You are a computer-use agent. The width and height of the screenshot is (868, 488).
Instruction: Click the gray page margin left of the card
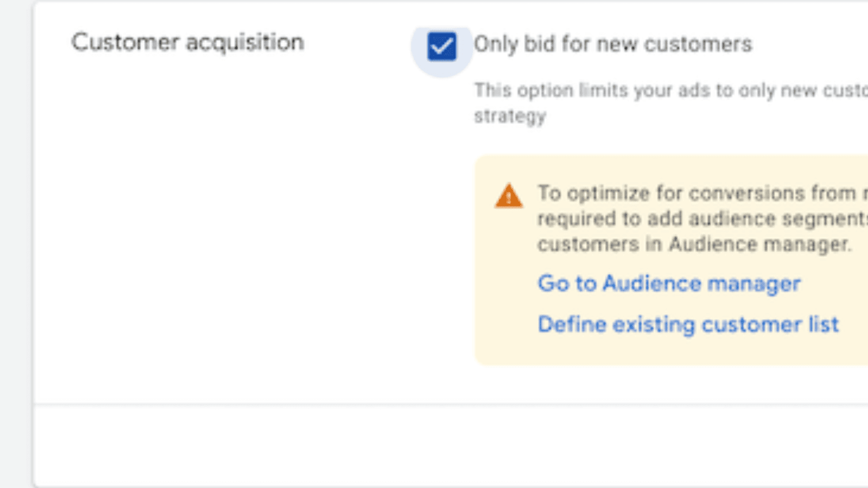click(x=15, y=244)
